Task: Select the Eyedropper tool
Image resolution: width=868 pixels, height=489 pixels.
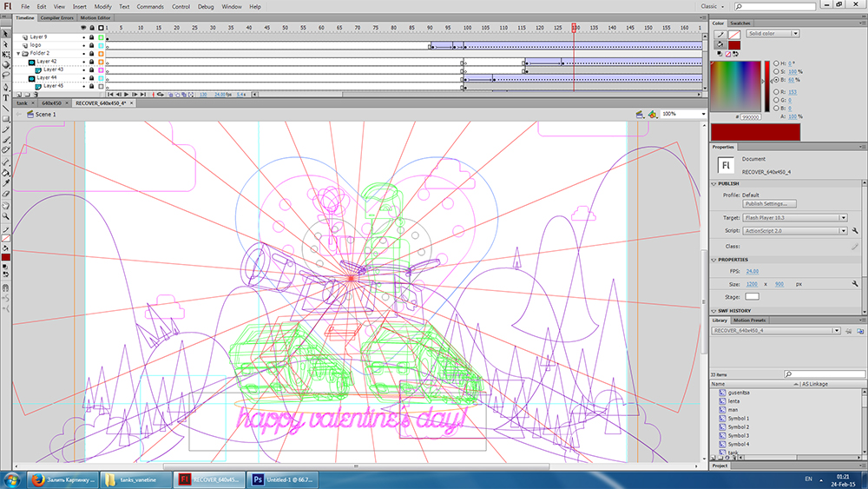Action: [x=5, y=183]
